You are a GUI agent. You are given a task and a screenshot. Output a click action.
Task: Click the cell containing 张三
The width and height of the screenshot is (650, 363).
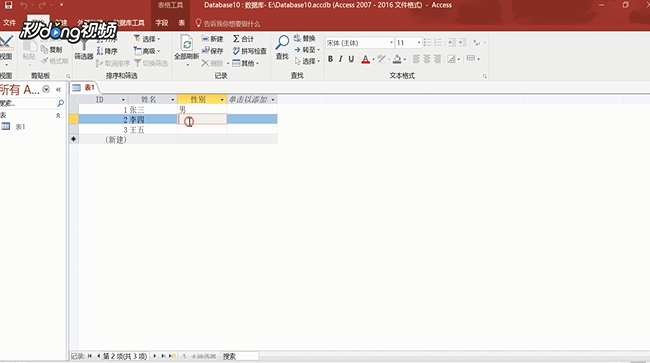tap(153, 109)
